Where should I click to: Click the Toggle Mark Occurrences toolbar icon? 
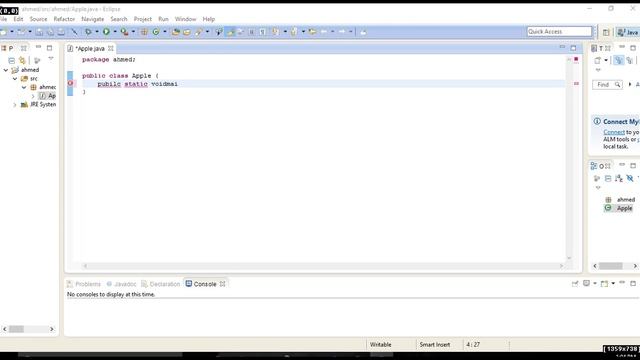(x=231, y=31)
